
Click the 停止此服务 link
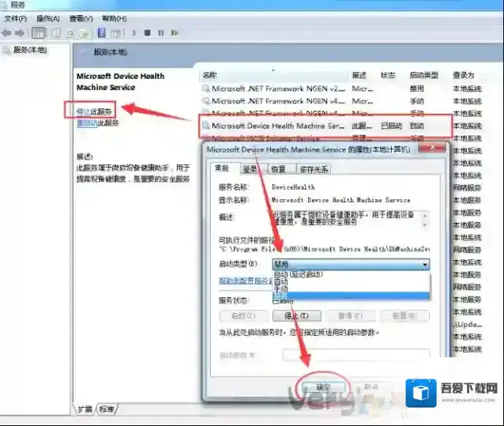94,111
